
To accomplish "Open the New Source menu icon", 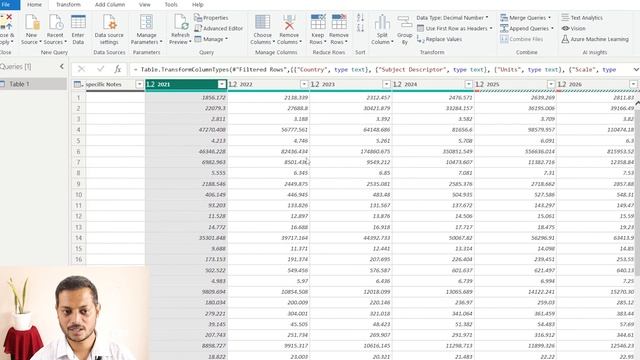I will tap(31, 23).
